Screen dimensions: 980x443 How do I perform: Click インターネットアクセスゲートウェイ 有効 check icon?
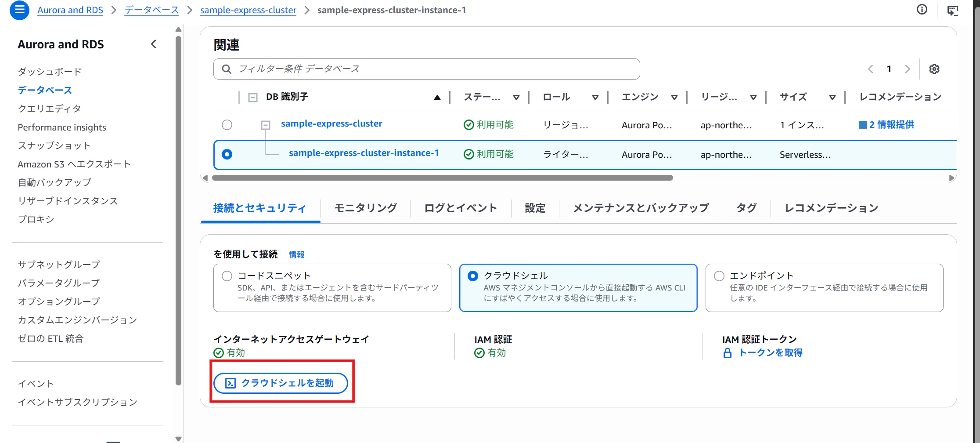[219, 353]
